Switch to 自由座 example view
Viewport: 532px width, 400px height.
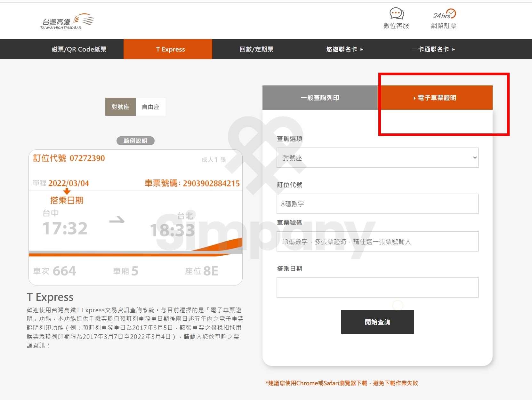(x=151, y=107)
